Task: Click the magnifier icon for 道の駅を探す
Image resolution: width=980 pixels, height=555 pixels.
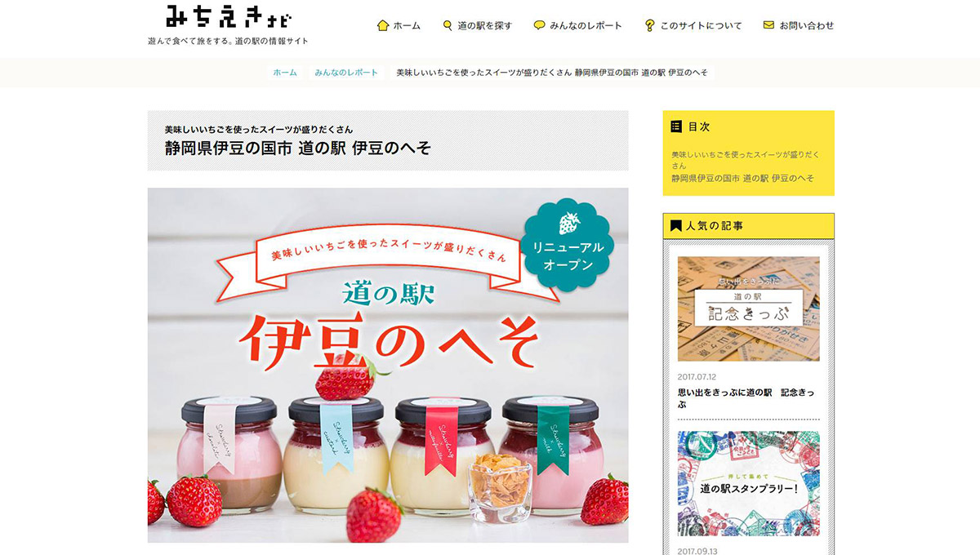Action: point(448,25)
